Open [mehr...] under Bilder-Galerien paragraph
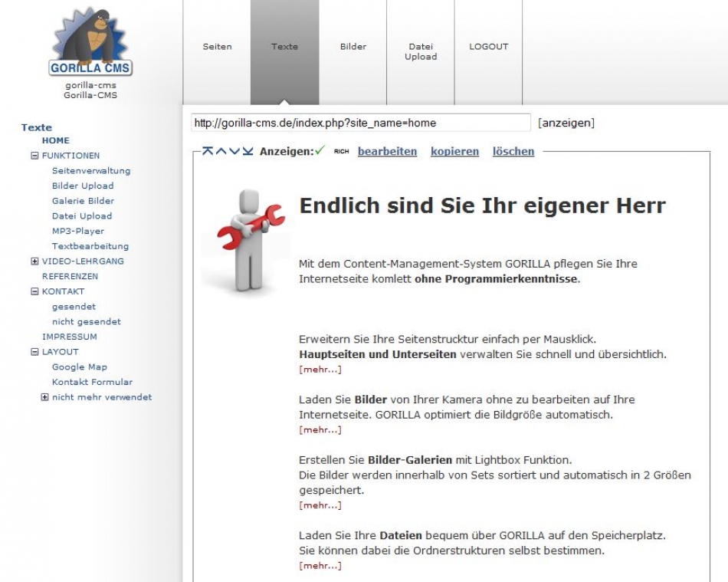728x582 pixels. [x=320, y=505]
